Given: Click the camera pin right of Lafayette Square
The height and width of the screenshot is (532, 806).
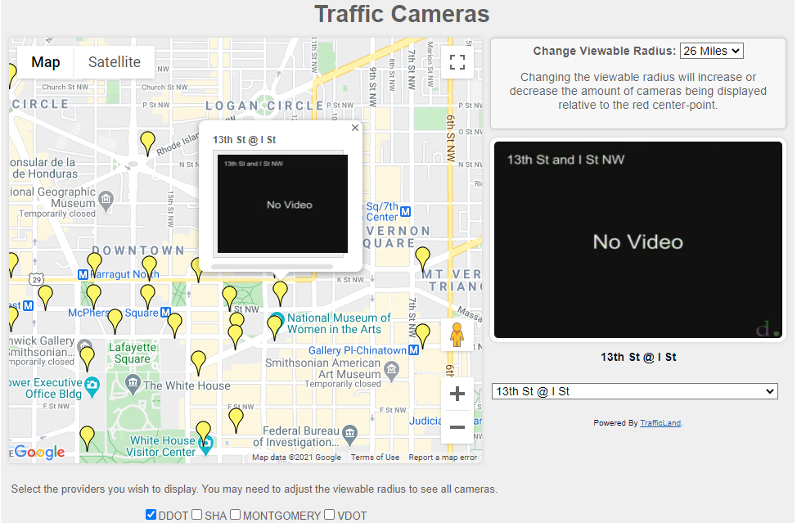Looking at the screenshot, I should pyautogui.click(x=198, y=364).
